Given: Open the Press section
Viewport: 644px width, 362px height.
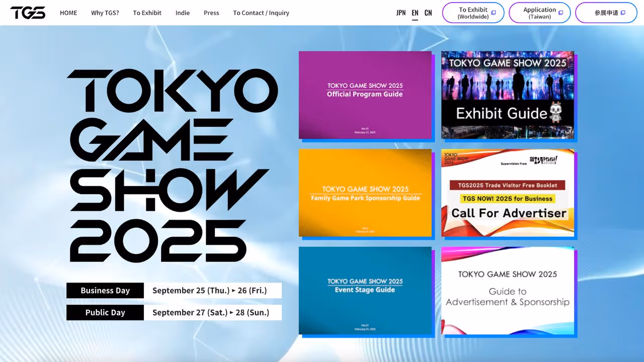Looking at the screenshot, I should pyautogui.click(x=211, y=13).
